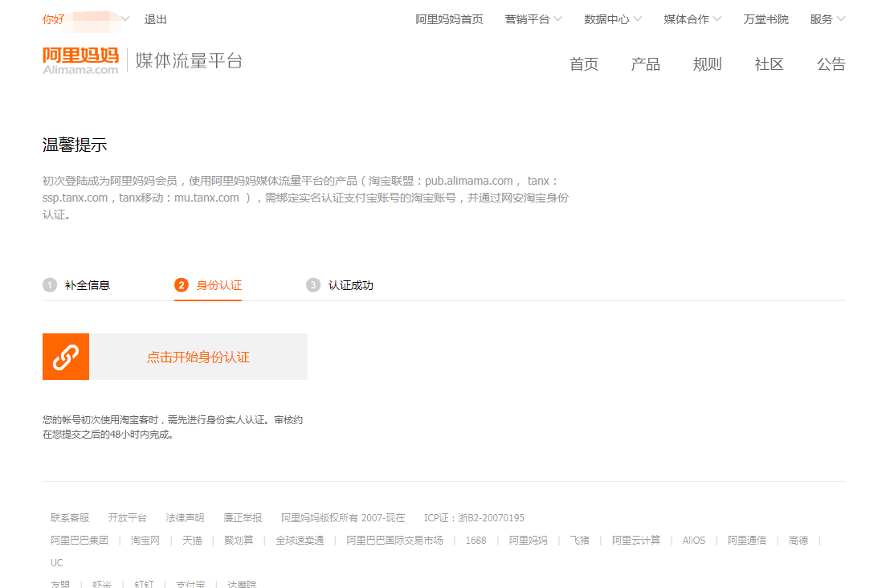Screen dimensions: 886x588
Task: Open the 社区 navigation item
Action: [769, 64]
